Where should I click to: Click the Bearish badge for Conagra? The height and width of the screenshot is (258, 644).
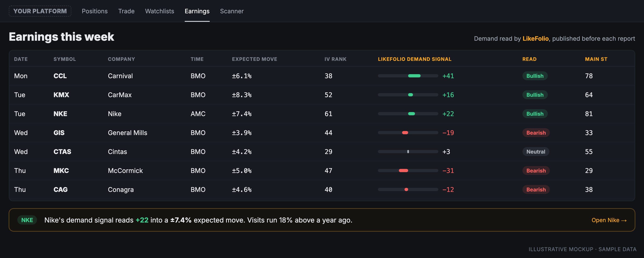536,190
